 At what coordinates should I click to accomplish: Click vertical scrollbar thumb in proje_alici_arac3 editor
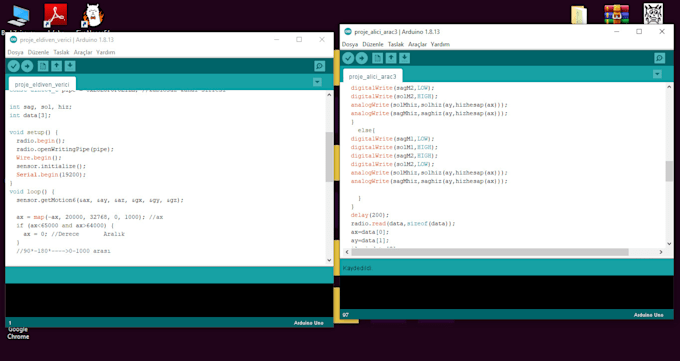pos(669,171)
